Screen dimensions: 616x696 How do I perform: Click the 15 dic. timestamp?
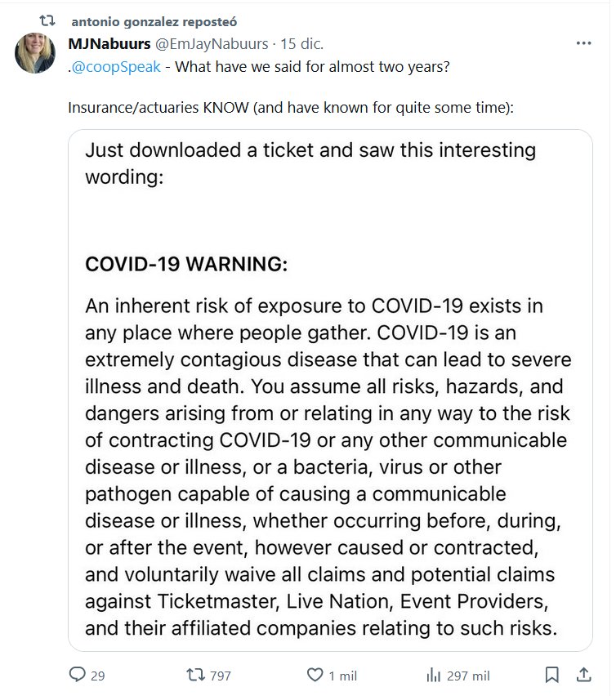point(302,43)
